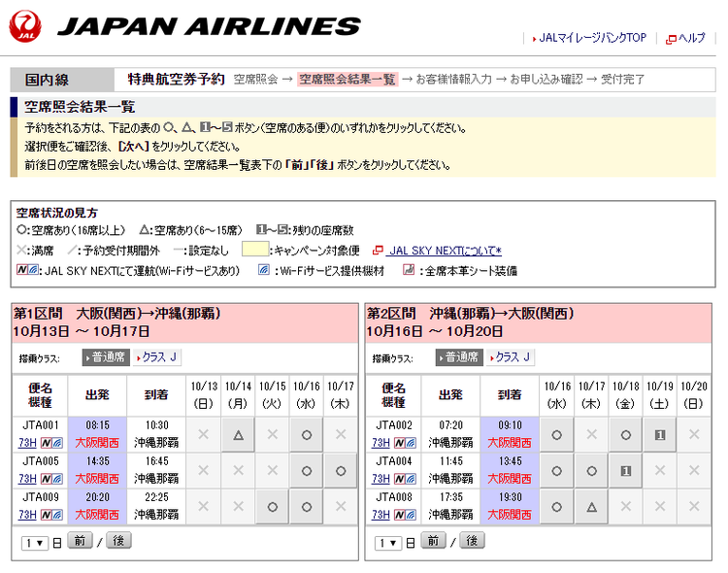Select クラス J for 第2区間

[511, 357]
